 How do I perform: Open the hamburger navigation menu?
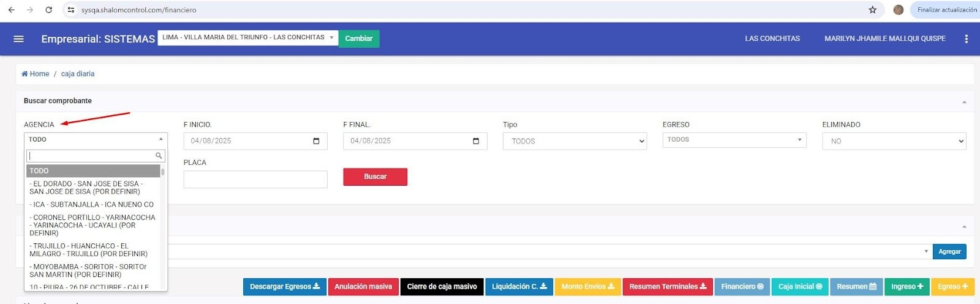tap(18, 39)
